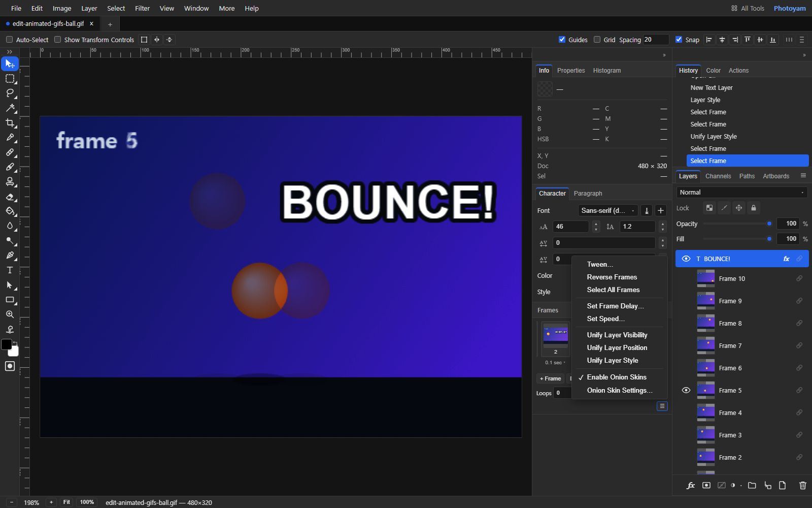Uncheck the Guides checkbox

click(x=562, y=40)
